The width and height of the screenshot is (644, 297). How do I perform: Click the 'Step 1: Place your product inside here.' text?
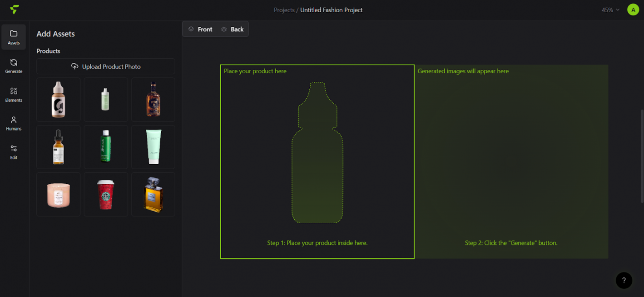(x=317, y=243)
